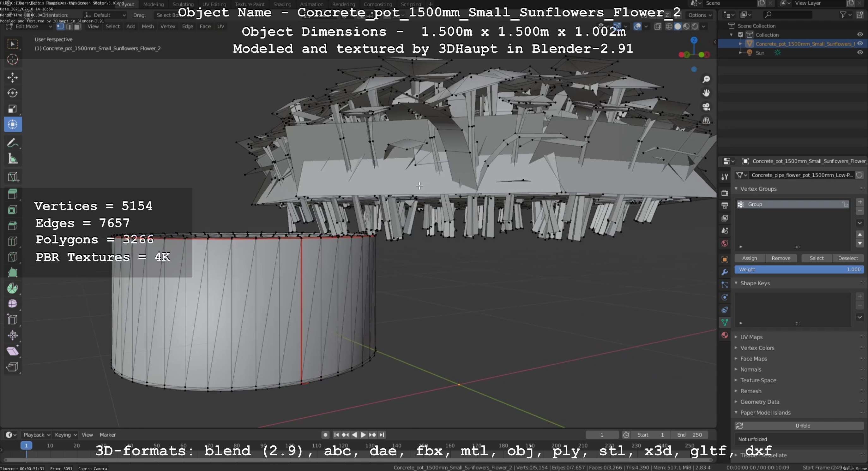Viewport: 868px width, 471px height.
Task: Move vertex group up arrow
Action: 859,235
